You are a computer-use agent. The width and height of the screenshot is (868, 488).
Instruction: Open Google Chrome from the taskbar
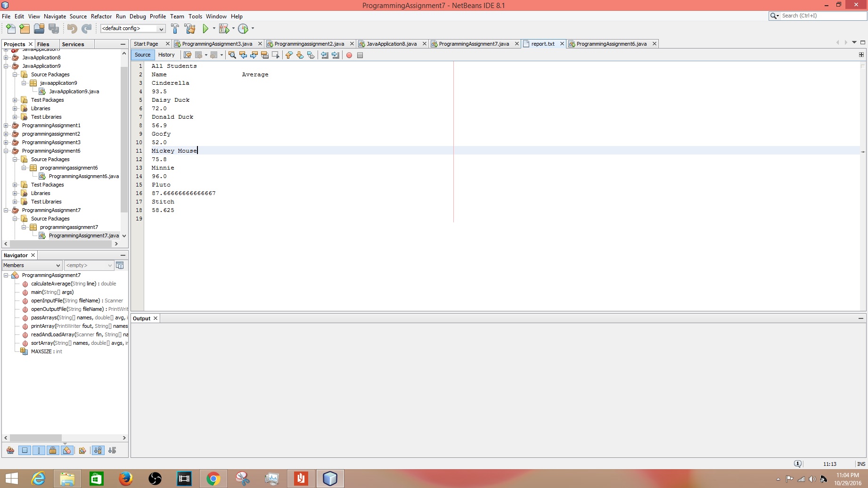click(x=213, y=479)
